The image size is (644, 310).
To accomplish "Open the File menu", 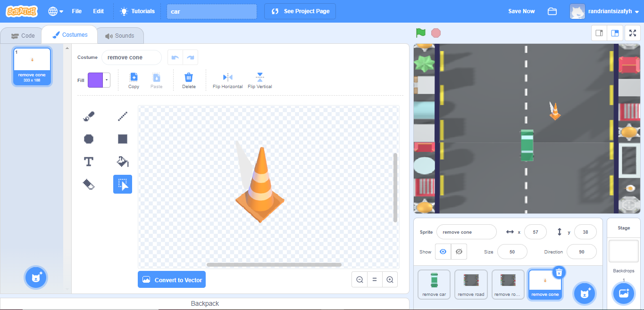I will pyautogui.click(x=76, y=11).
